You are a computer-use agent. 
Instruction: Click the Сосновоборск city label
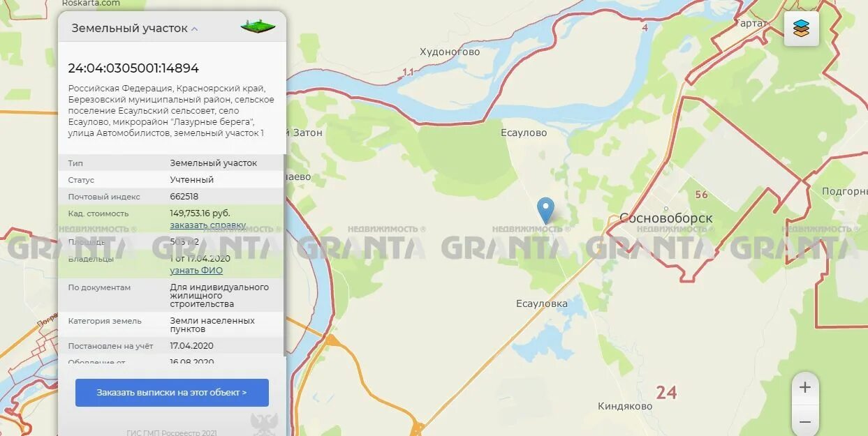pos(666,218)
